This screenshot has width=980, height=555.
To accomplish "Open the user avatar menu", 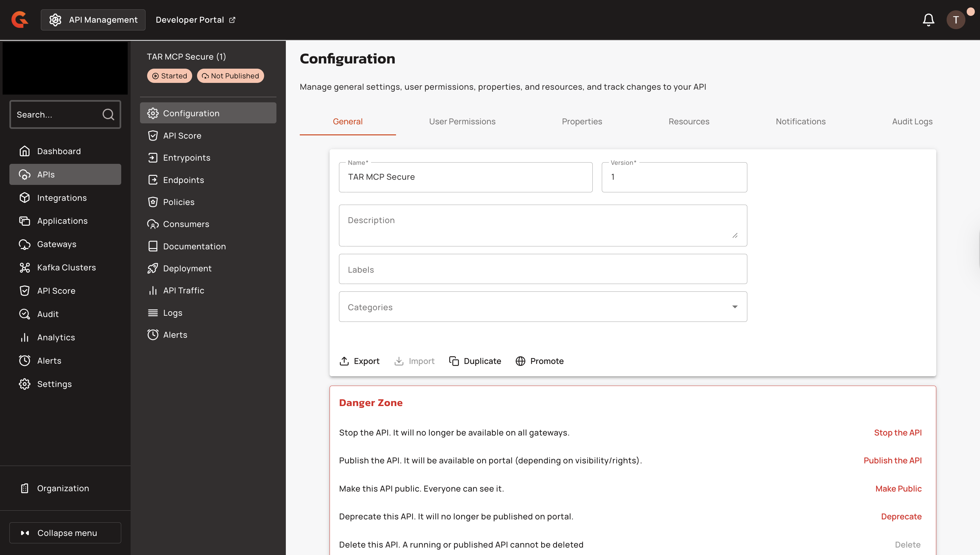I will pyautogui.click(x=955, y=20).
